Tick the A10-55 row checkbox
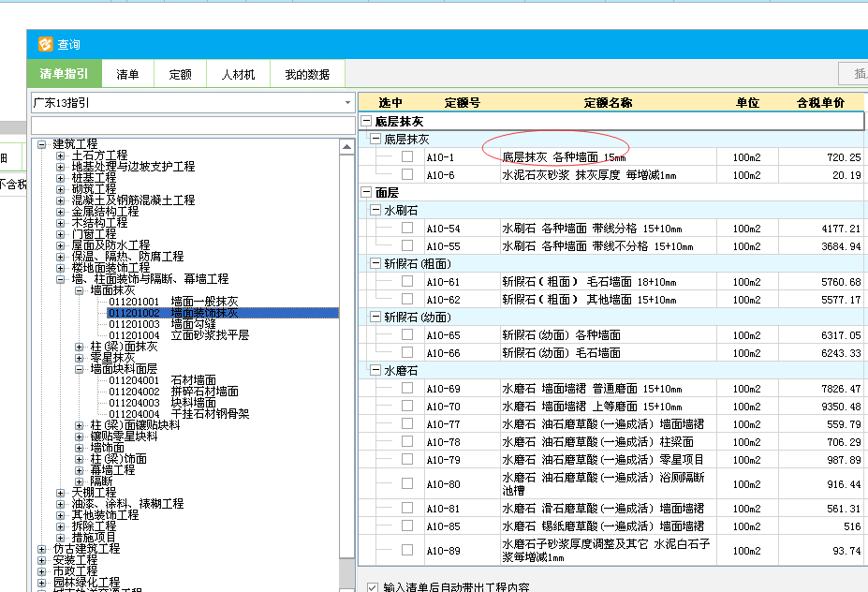Screen dimensions: 868x592 click(407, 245)
